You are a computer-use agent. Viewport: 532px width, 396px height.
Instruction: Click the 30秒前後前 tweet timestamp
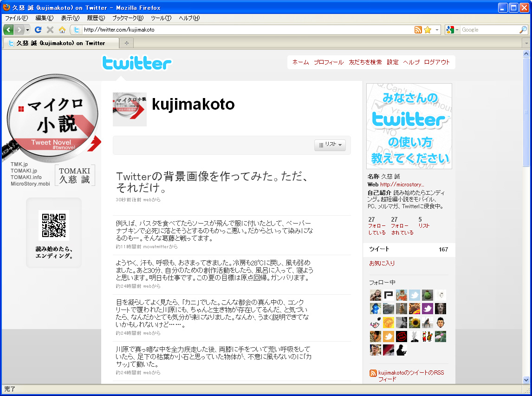(128, 200)
